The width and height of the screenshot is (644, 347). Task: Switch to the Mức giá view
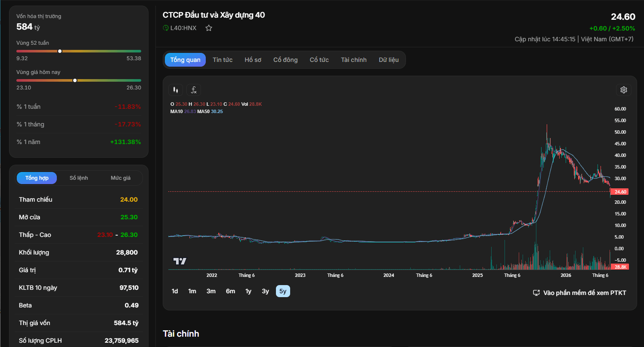pos(121,178)
